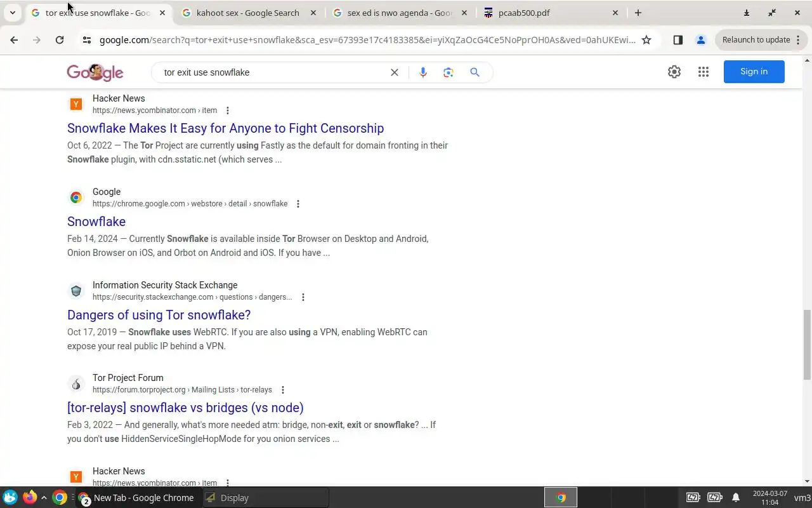This screenshot has height=508, width=812.
Task: Click the 'Tor Project Forum' site name
Action: (128, 378)
